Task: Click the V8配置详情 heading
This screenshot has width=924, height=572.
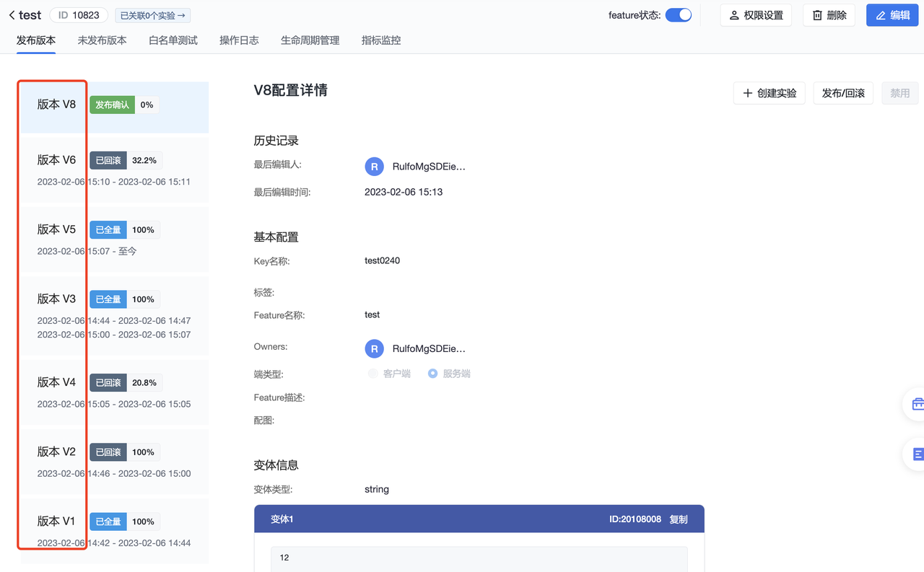Action: [x=290, y=90]
